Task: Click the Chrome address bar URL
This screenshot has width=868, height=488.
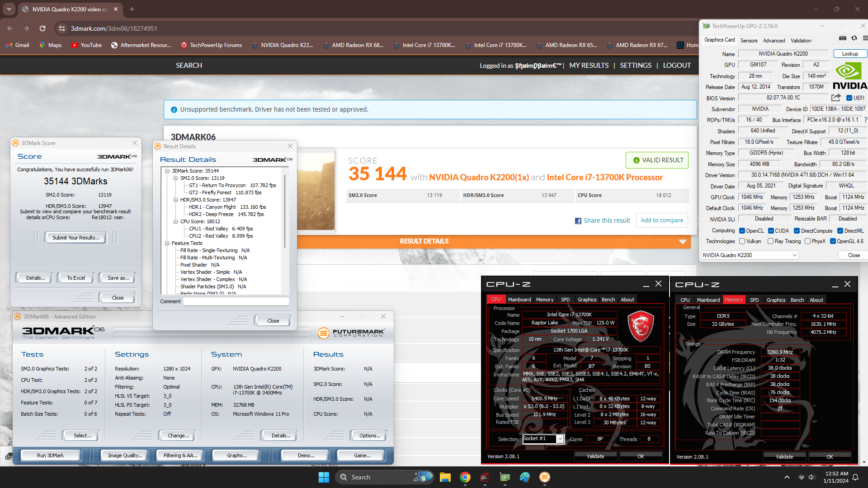Action: (114, 28)
